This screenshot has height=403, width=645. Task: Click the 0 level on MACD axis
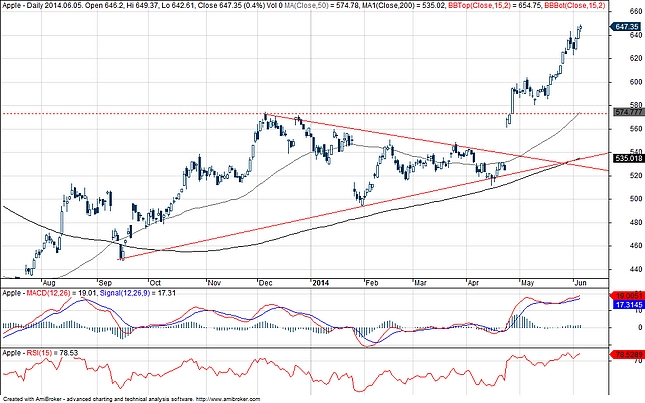640,327
